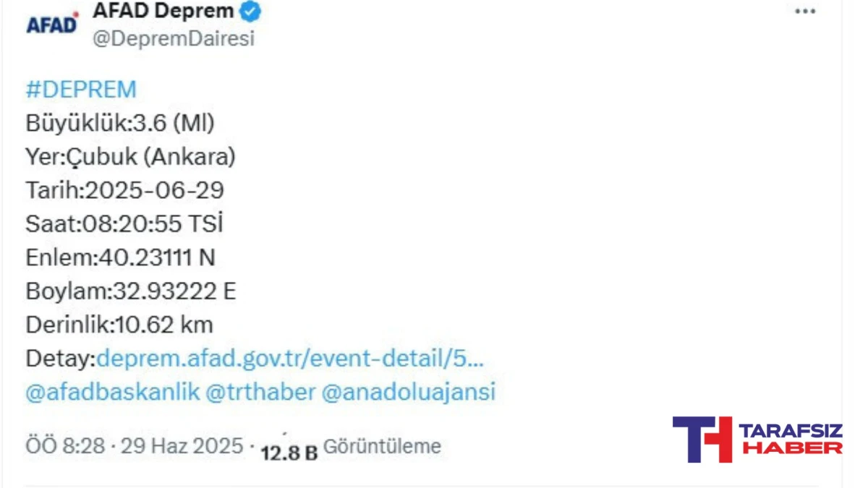Image resolution: width=868 pixels, height=488 pixels.
Task: Open the @DepremDairesi handle
Action: coord(174,39)
